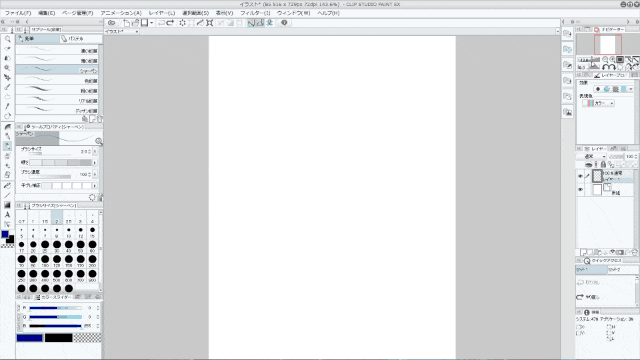Click Navigator zoom out icon

[x=605, y=60]
